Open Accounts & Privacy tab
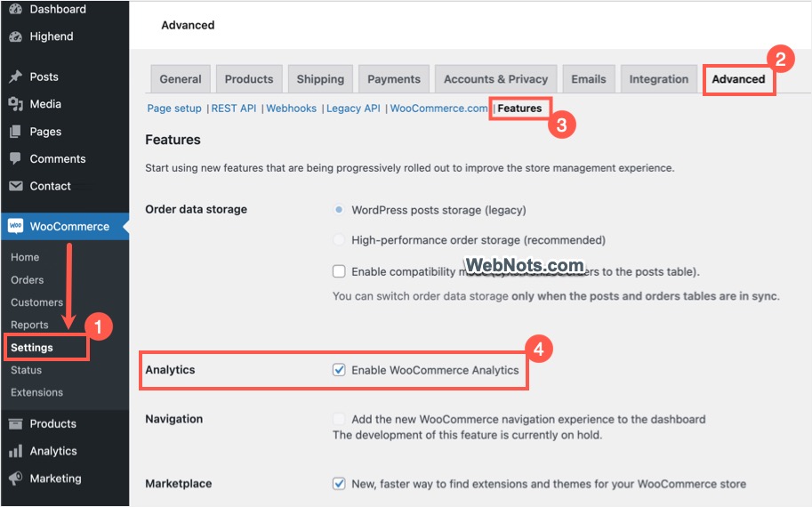Viewport: 812px width, 507px height. tap(495, 79)
